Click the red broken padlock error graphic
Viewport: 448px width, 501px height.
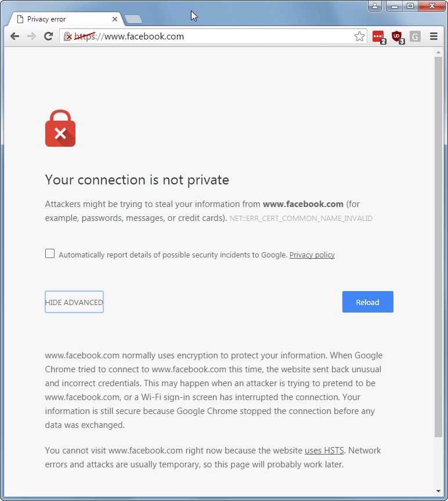pos(60,128)
